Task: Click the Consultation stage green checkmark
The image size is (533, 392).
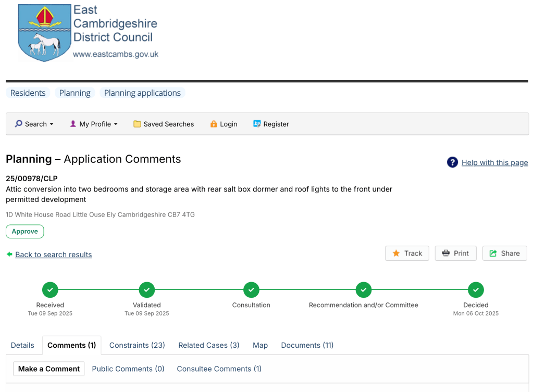Action: coord(251,289)
